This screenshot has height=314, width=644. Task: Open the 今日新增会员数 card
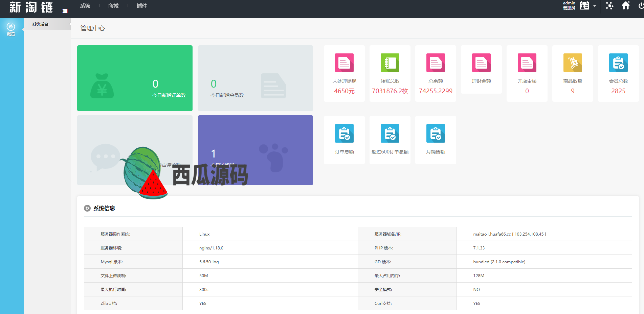(x=255, y=78)
